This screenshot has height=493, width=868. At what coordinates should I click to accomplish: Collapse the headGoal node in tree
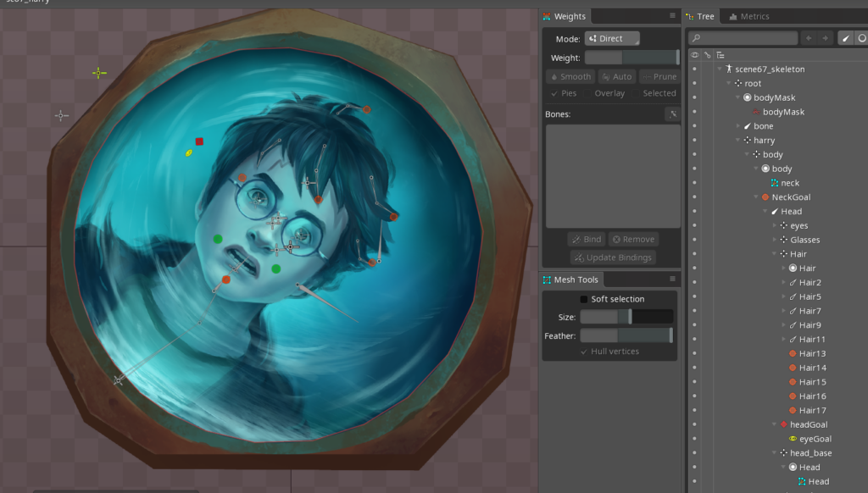click(x=775, y=424)
